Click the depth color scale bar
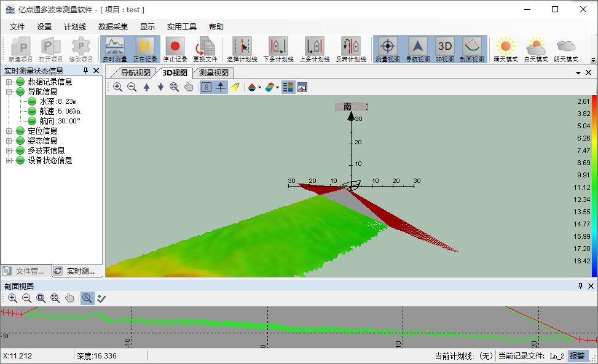The image size is (598, 364). (x=594, y=186)
